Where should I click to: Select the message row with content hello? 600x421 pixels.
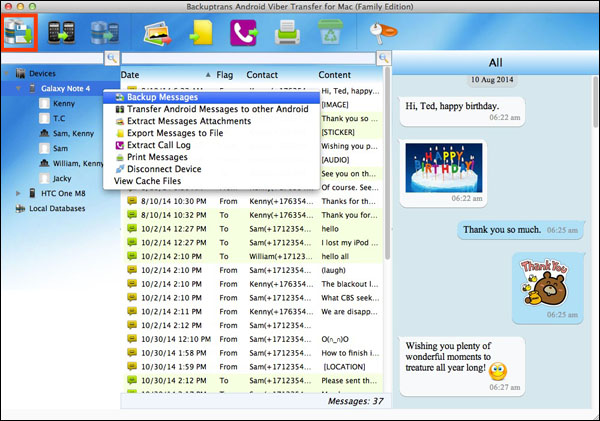(x=252, y=229)
